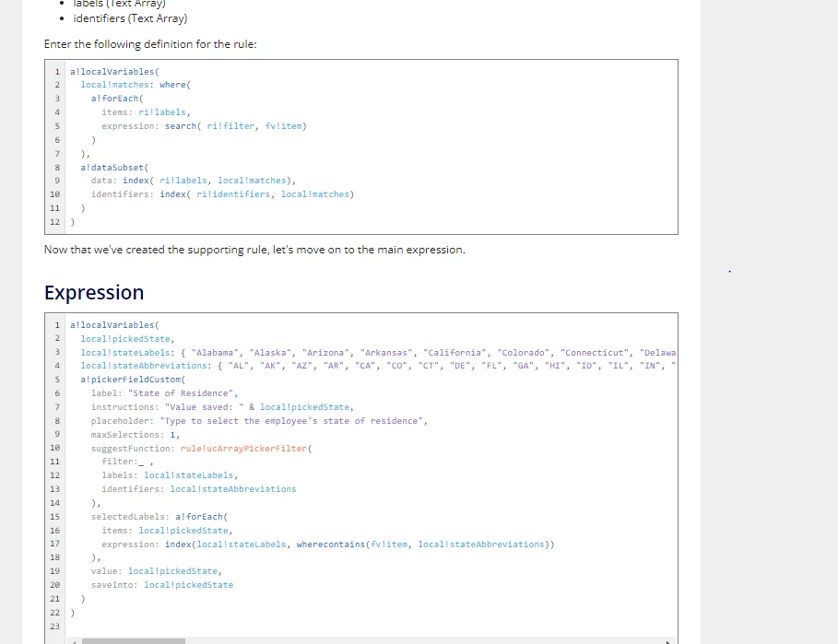
Task: Click 'items: local!pickedState,' code line
Action: pyautogui.click(x=167, y=531)
